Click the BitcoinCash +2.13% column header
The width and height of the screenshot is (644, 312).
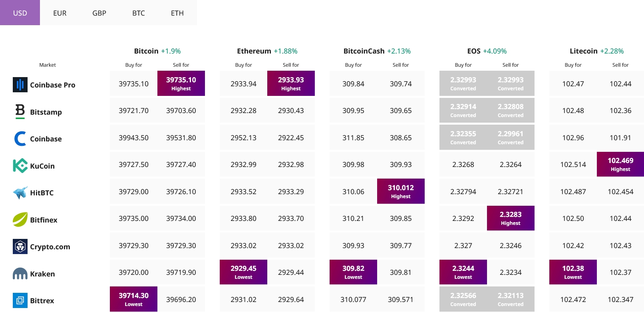click(377, 51)
